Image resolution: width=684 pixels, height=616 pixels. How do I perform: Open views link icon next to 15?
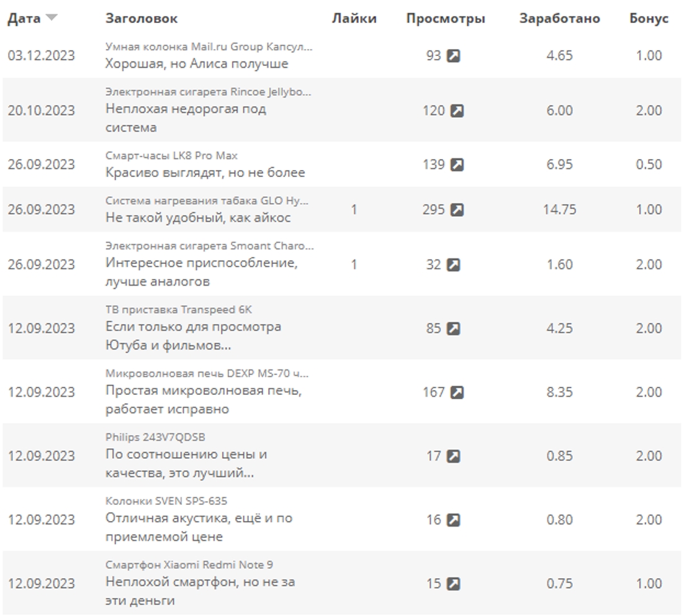coord(453,584)
